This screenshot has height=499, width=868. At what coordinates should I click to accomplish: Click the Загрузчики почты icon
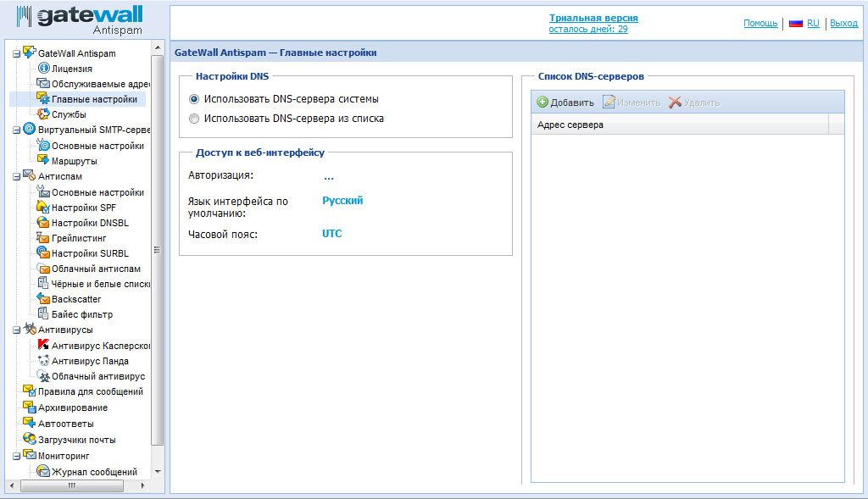pos(30,439)
